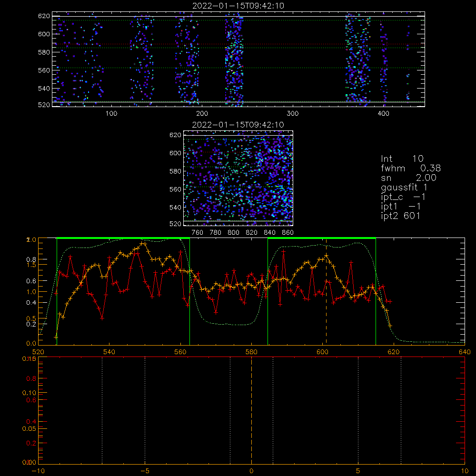Click the 100 tick label under the top image
476x476 pixels.
tap(111, 114)
